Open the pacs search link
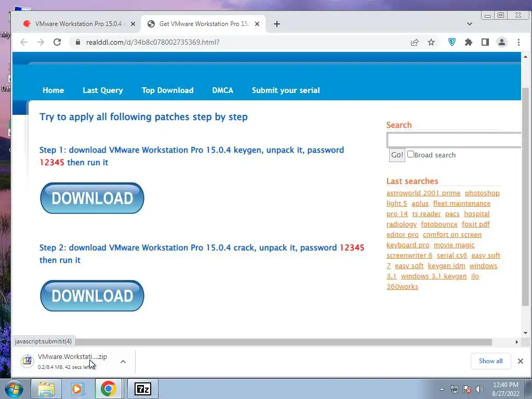This screenshot has height=399, width=532. click(x=453, y=214)
